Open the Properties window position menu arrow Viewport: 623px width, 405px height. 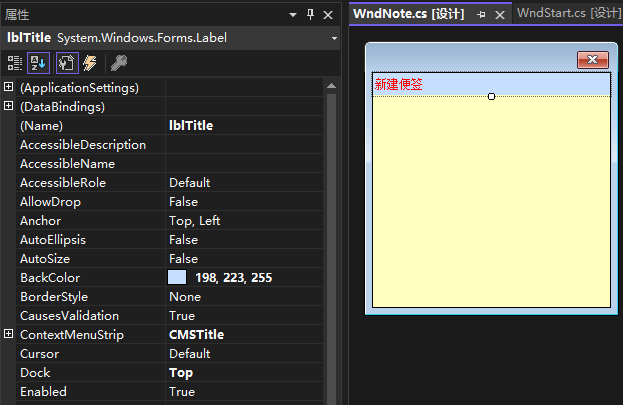tap(292, 14)
